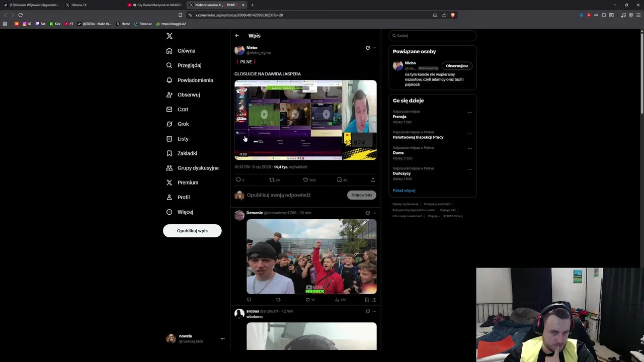Click the Odpowiedz button
Screen dimensions: 644x362
click(362, 195)
